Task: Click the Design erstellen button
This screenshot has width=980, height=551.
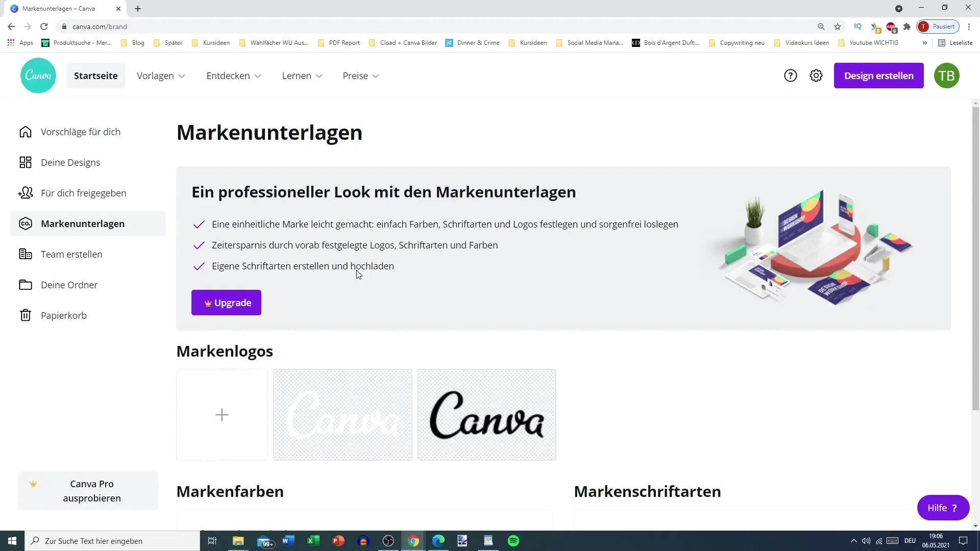Action: pyautogui.click(x=878, y=76)
